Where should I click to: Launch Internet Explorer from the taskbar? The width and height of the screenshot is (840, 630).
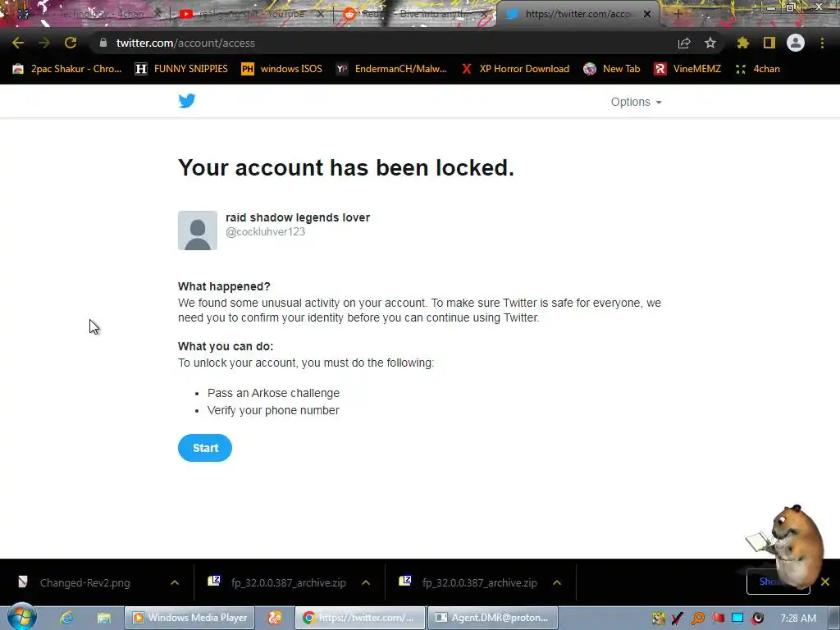(x=66, y=618)
